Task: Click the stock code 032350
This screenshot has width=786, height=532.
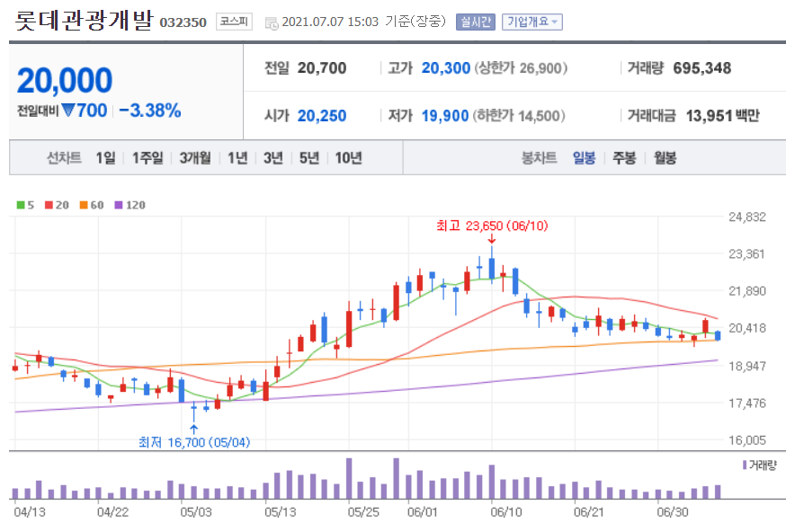Action: (183, 22)
